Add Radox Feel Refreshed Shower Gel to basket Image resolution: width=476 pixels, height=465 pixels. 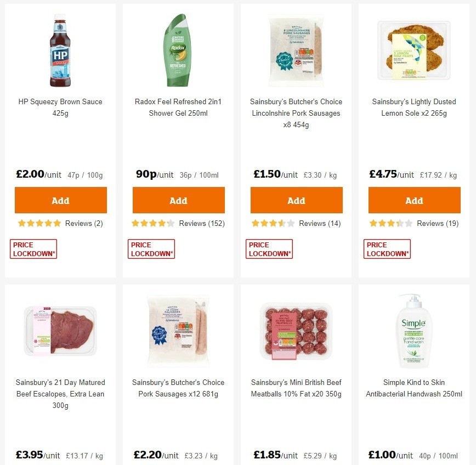click(178, 200)
